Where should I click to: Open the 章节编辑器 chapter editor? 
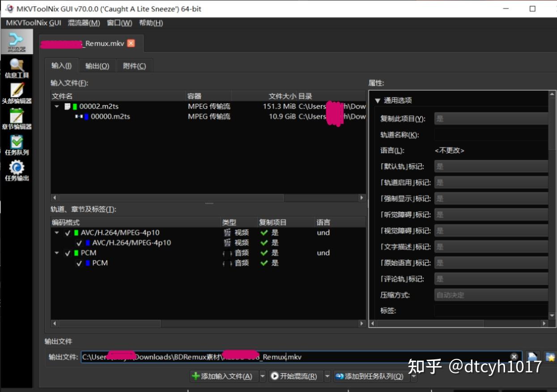[17, 119]
